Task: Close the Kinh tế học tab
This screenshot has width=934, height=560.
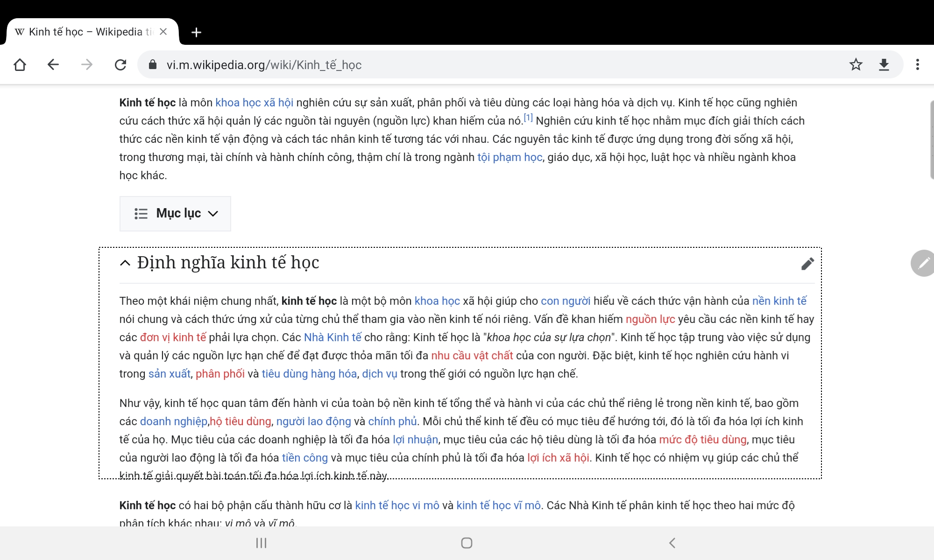Action: (x=163, y=32)
